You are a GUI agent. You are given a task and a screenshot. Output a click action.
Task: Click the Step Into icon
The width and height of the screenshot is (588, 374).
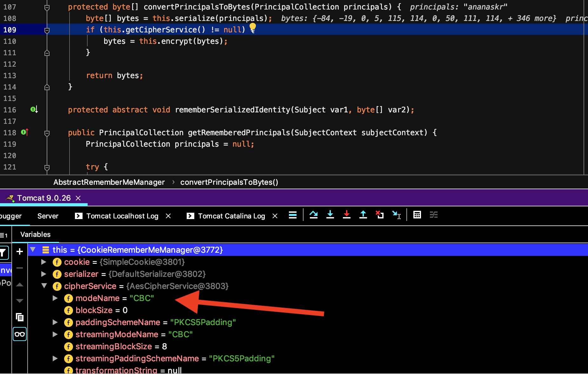[330, 215]
